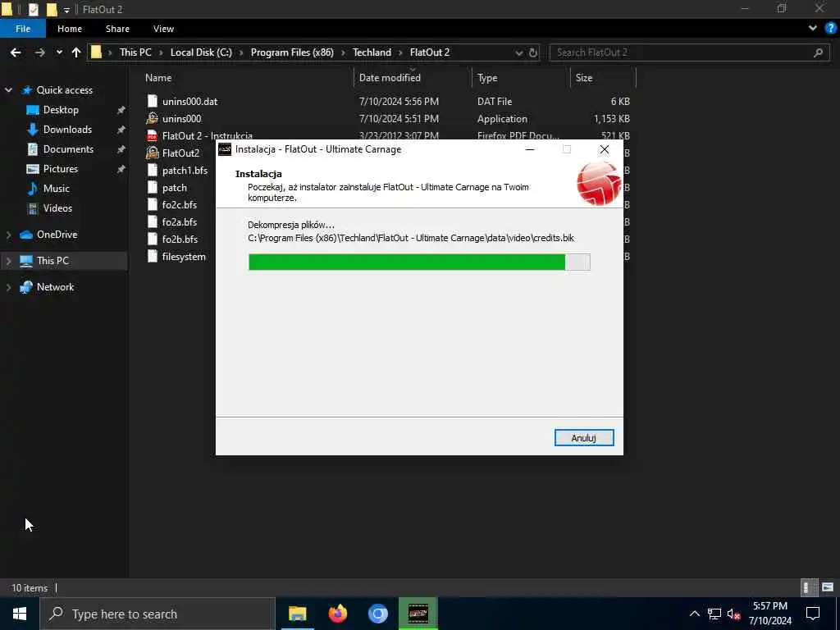Select the fo2a.bfs file
840x630 pixels.
point(180,222)
